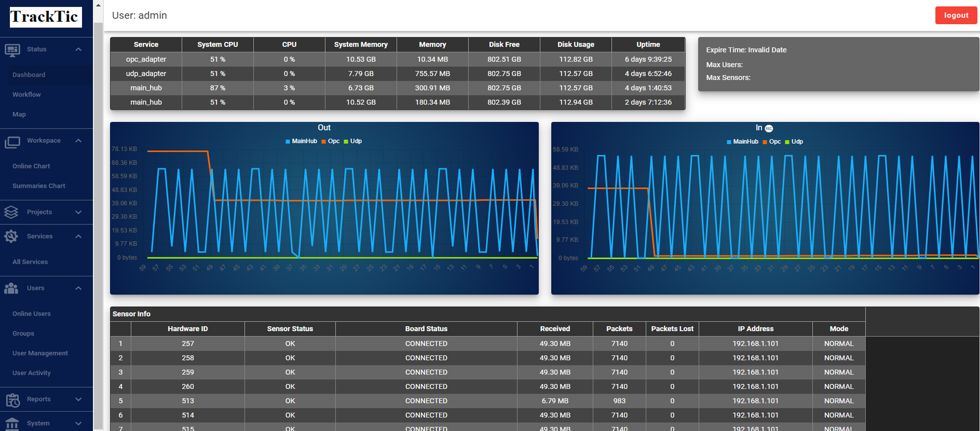This screenshot has width=980, height=431.
Task: Expand the Projects section chevron
Action: (x=78, y=212)
